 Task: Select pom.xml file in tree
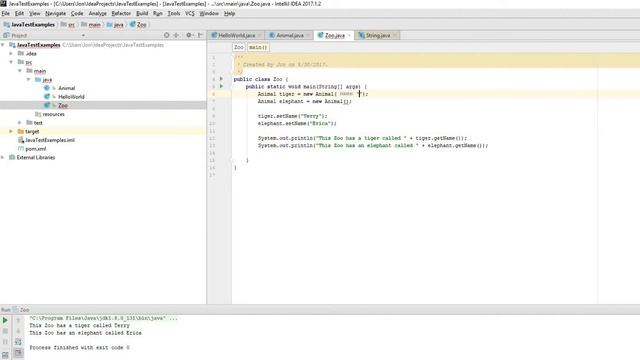click(x=36, y=149)
